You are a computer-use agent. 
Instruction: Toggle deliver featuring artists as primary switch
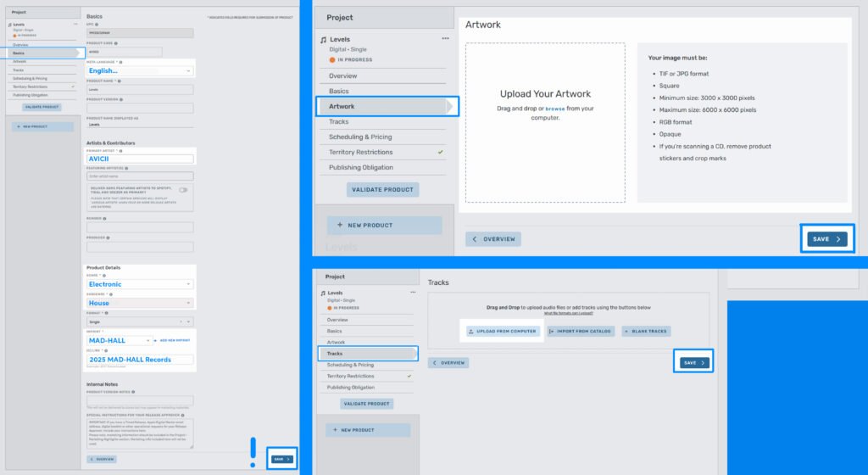pos(182,192)
